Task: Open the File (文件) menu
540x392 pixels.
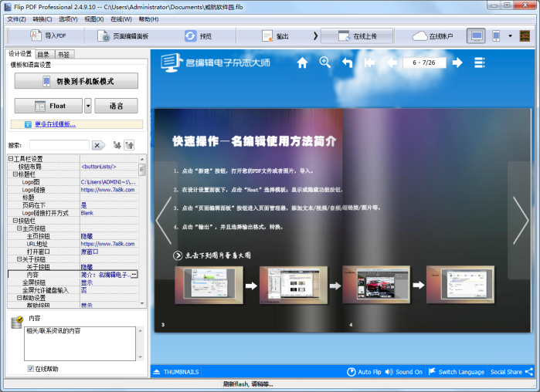Action: (x=16, y=19)
